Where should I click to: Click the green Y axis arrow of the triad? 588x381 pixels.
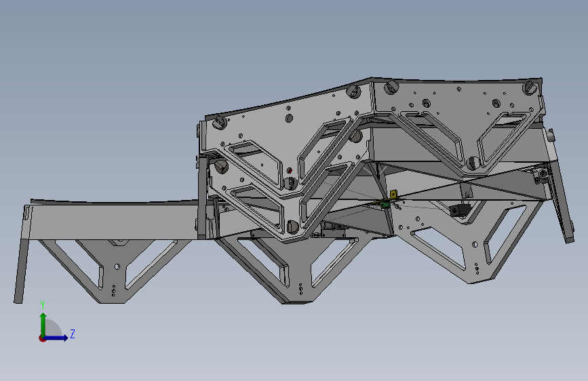coord(43,324)
